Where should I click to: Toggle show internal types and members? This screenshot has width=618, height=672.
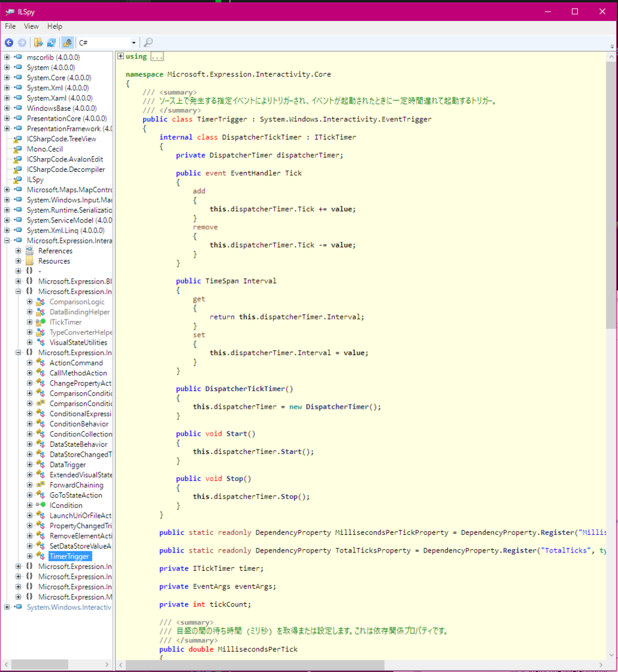point(68,43)
